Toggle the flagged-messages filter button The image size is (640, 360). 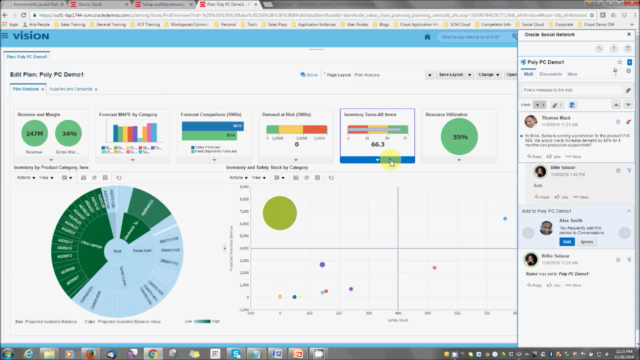[x=556, y=105]
